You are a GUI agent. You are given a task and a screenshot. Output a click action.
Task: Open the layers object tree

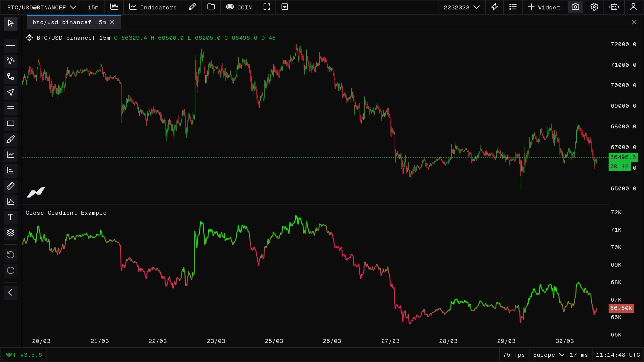point(11,233)
